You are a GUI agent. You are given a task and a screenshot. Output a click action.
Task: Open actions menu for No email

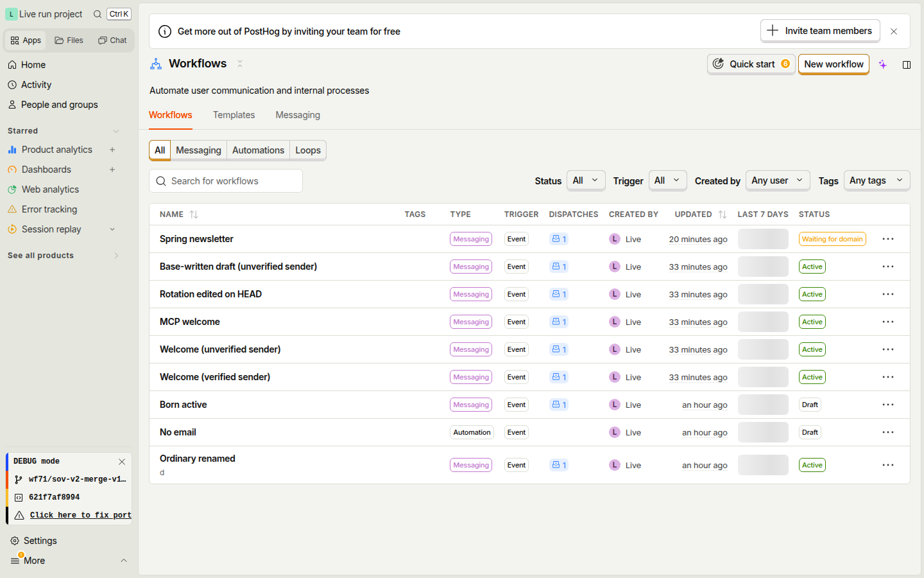click(888, 432)
